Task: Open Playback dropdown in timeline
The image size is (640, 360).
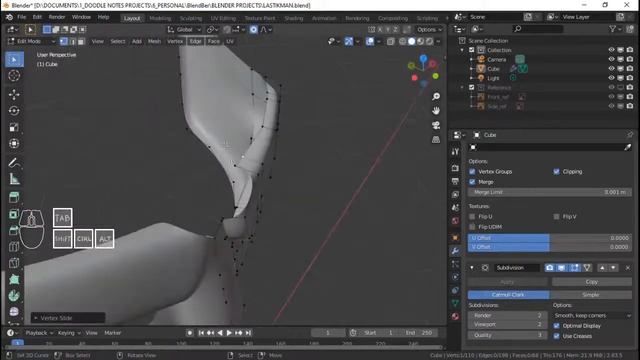Action: [x=39, y=333]
